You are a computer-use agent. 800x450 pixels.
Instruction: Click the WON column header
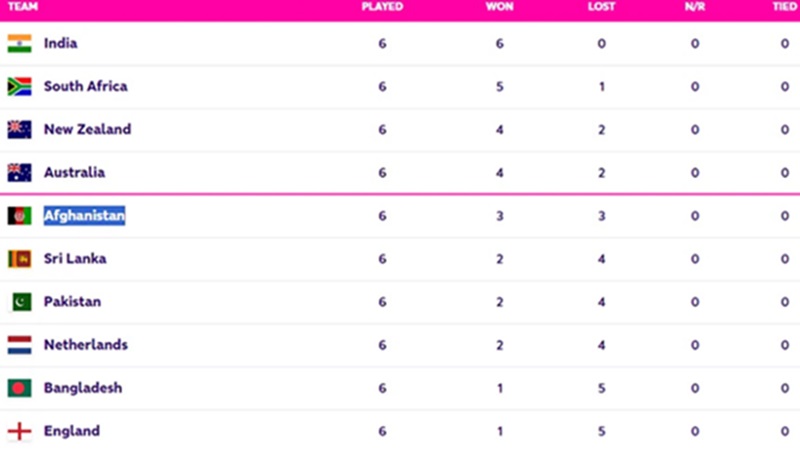(x=500, y=7)
